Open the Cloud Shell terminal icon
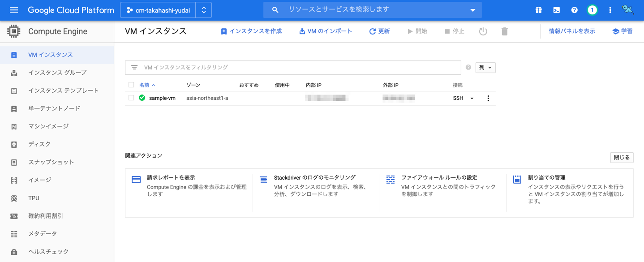644x262 pixels. coord(556,9)
